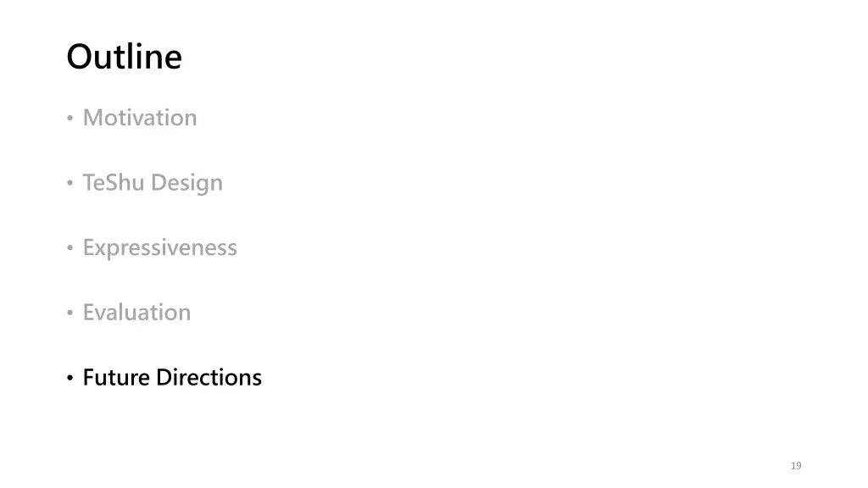This screenshot has width=868, height=488.
Task: Click the word TeShu
Action: tap(114, 182)
